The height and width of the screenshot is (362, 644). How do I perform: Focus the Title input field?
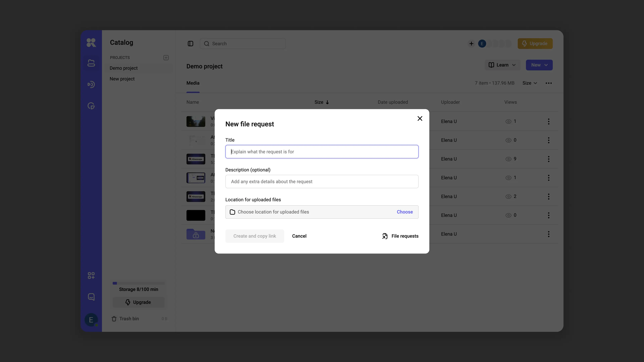click(322, 152)
